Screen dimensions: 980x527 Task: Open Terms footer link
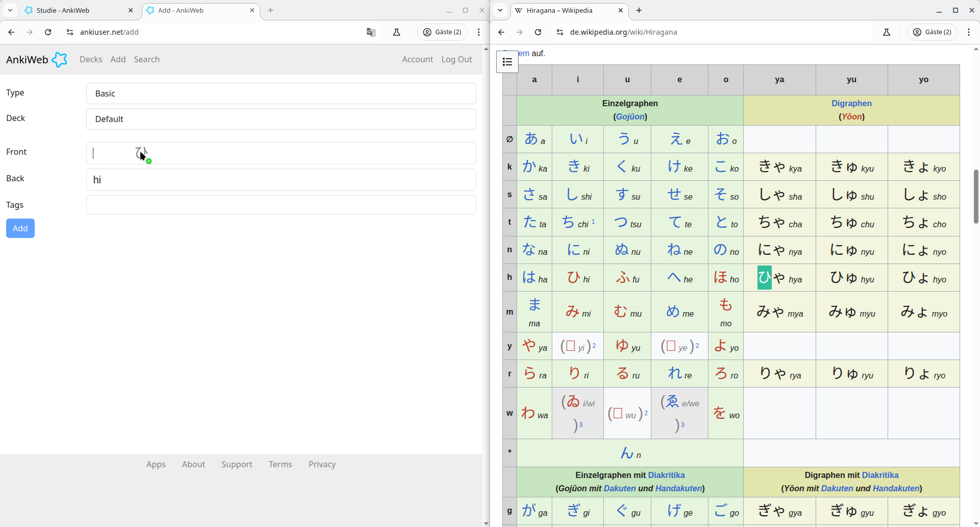(x=280, y=464)
